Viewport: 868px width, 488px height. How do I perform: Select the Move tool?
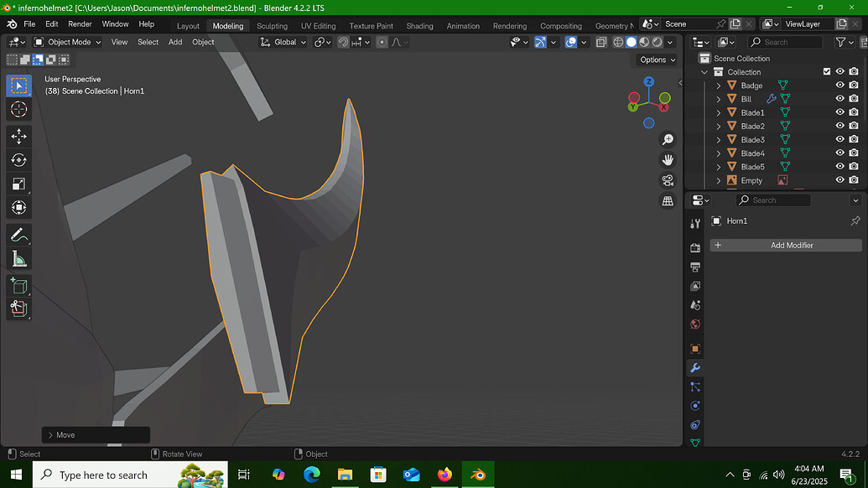pyautogui.click(x=18, y=136)
